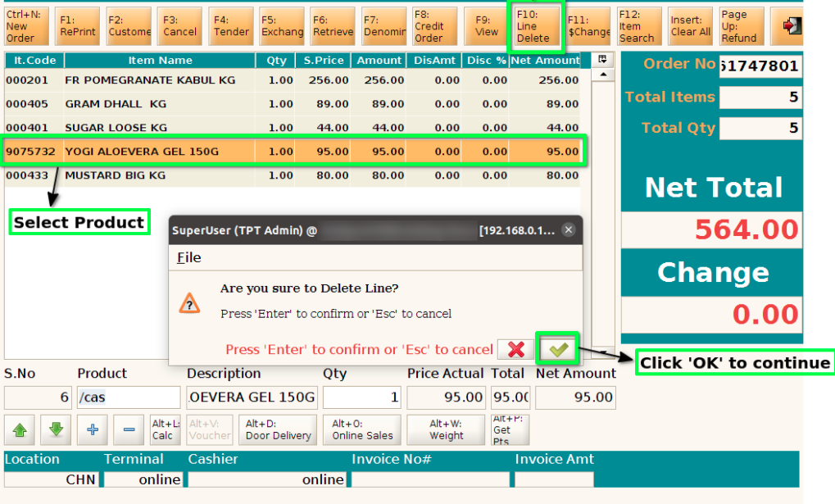Click the Qty column header
This screenshot has width=835, height=504.
click(x=276, y=60)
